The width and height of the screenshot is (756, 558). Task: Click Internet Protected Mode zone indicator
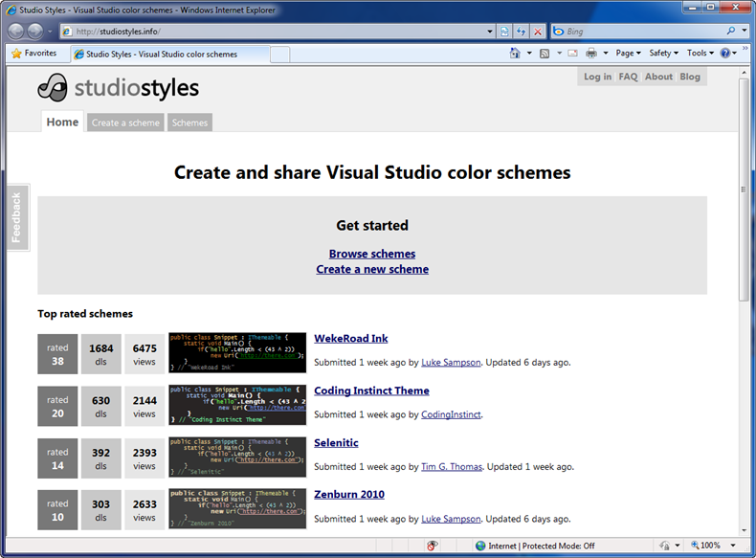pos(535,546)
